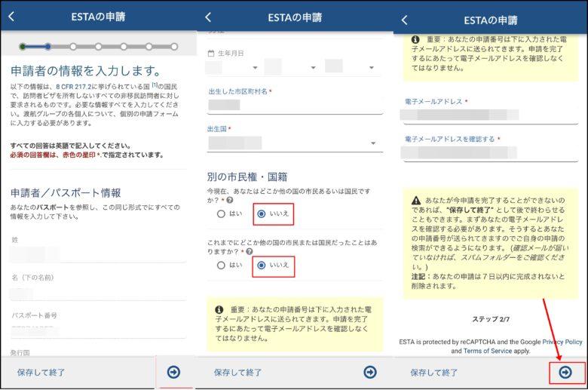Viewport: 588px width, 390px height.
Task: Select はい for past other-country citizenship
Action: tap(221, 266)
